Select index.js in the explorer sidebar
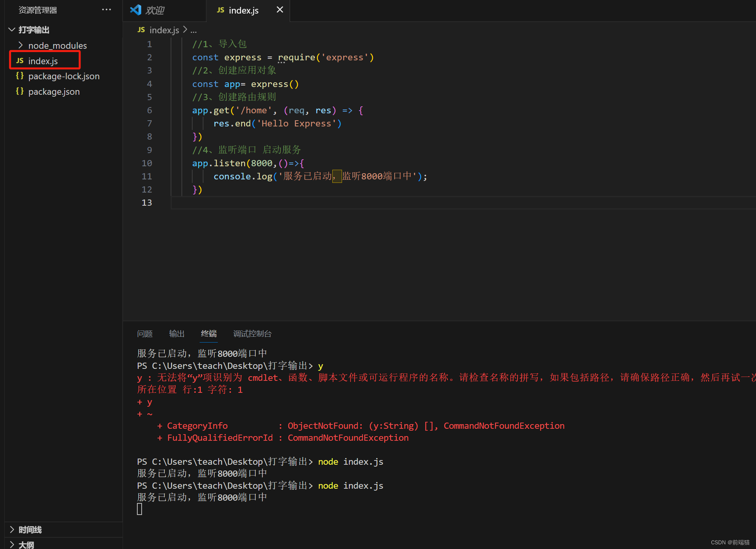Image resolution: width=756 pixels, height=549 pixels. (x=43, y=61)
